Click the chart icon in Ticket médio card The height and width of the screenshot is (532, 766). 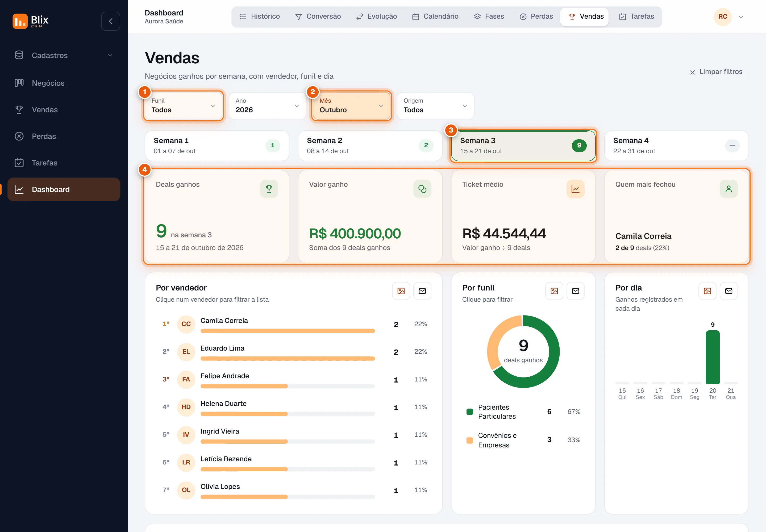[x=575, y=189]
